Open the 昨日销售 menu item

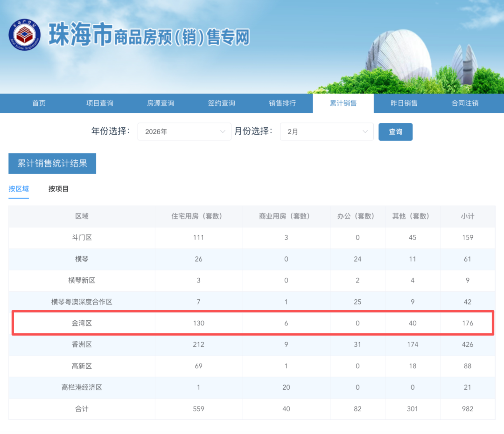(404, 103)
